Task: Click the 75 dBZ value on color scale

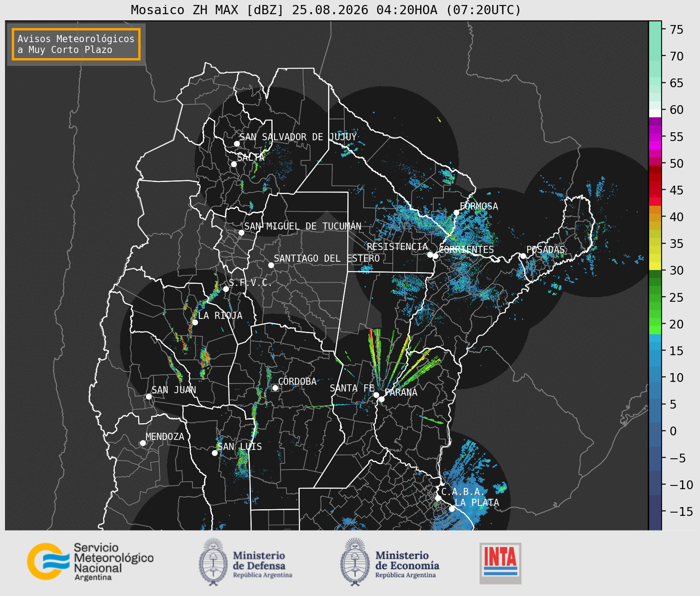Action: [676, 30]
